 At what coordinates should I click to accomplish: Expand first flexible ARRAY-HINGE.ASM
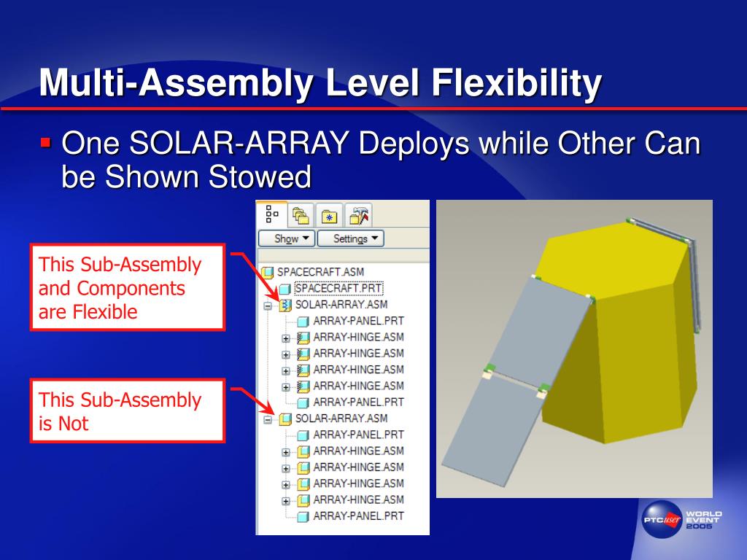click(x=285, y=338)
